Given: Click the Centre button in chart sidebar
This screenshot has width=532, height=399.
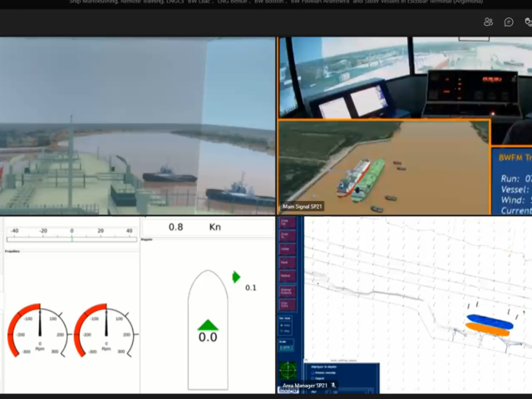Looking at the screenshot, I should [x=287, y=249].
